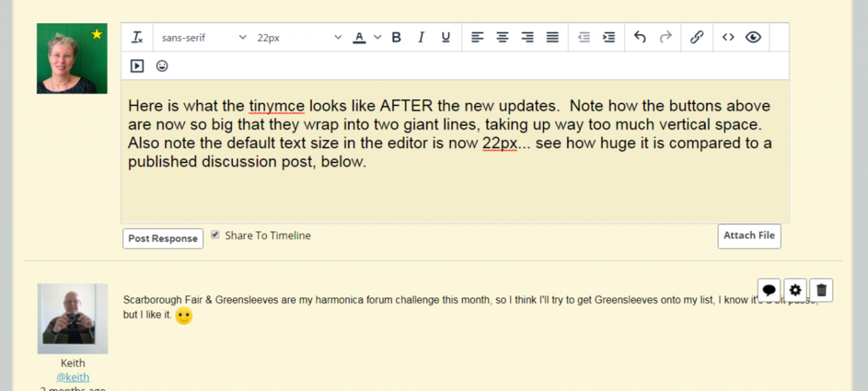Undo last edit
The image size is (868, 391).
[x=640, y=38]
